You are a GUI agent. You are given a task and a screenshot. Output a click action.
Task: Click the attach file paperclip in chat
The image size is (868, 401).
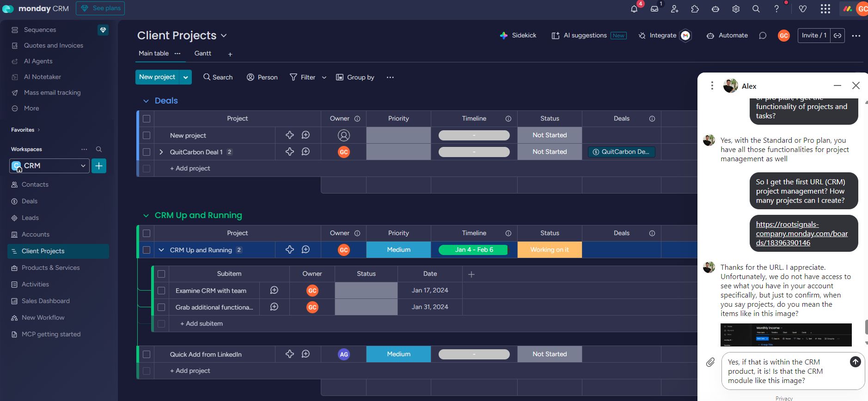(x=710, y=362)
